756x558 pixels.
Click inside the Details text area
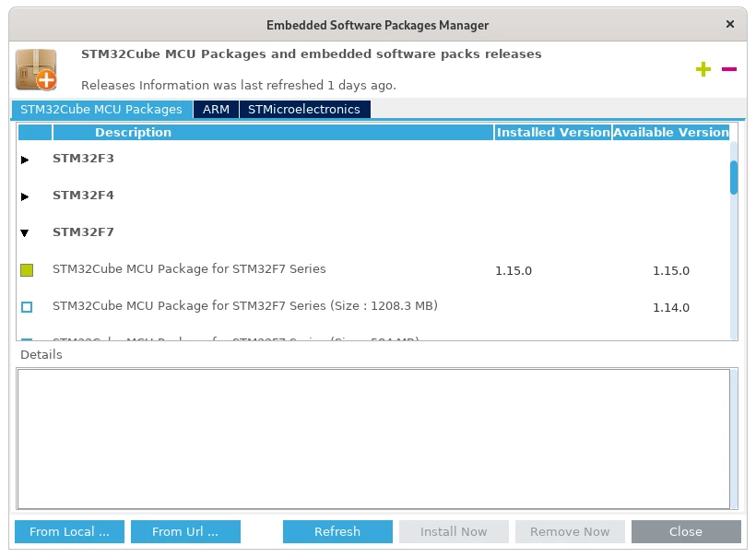pos(373,439)
